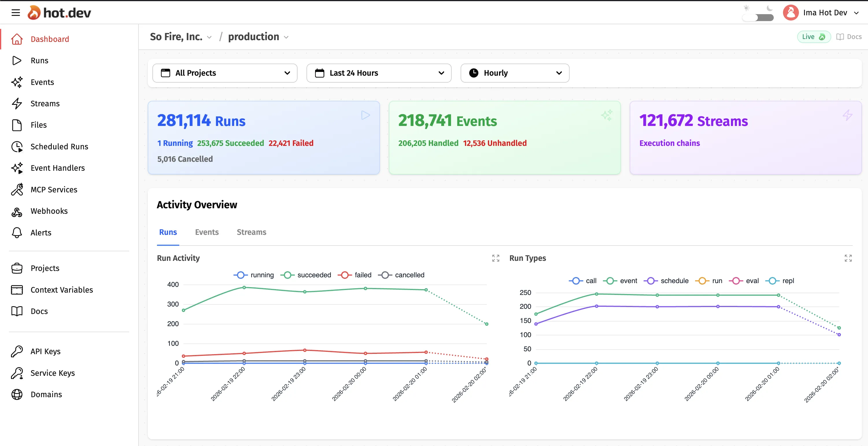Screen dimensions: 868x446
Task: Click the Ima Hot Dev profile avatar
Action: point(791,12)
